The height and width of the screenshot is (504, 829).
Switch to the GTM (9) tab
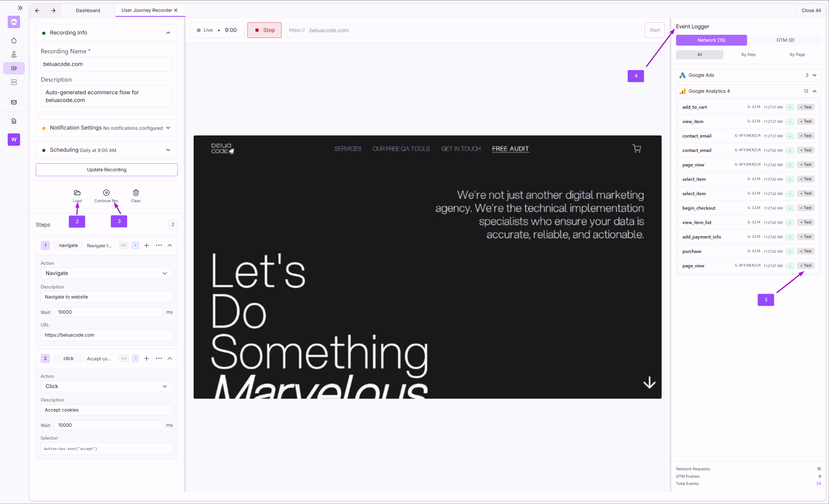click(x=785, y=40)
